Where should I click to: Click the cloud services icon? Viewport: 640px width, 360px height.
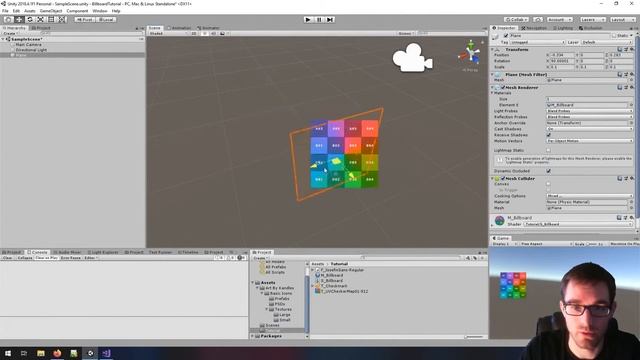click(538, 19)
